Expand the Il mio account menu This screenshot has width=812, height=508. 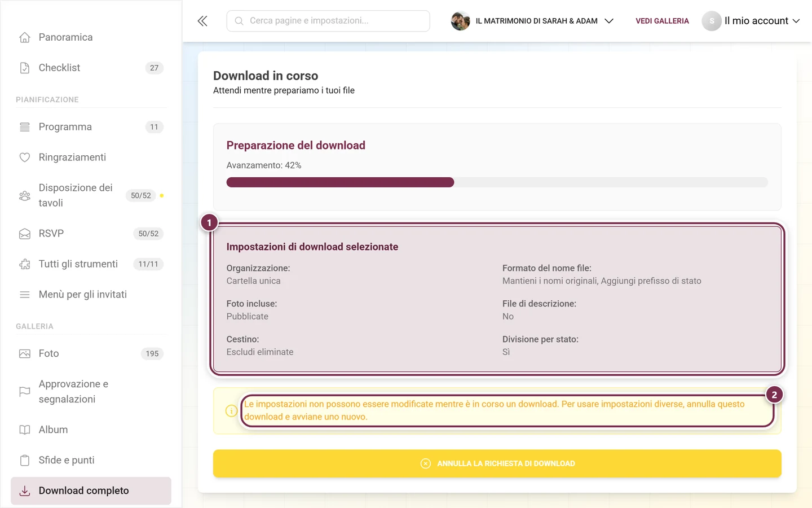(x=762, y=21)
